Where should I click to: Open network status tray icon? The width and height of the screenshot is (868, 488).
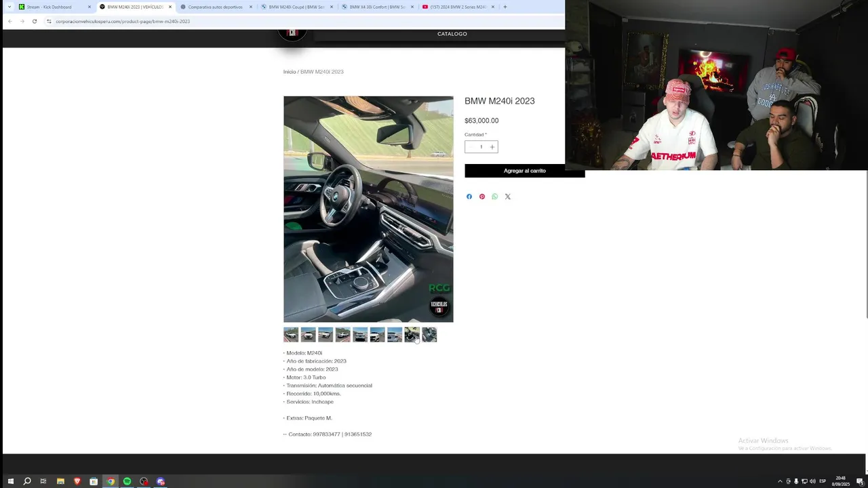click(x=804, y=481)
